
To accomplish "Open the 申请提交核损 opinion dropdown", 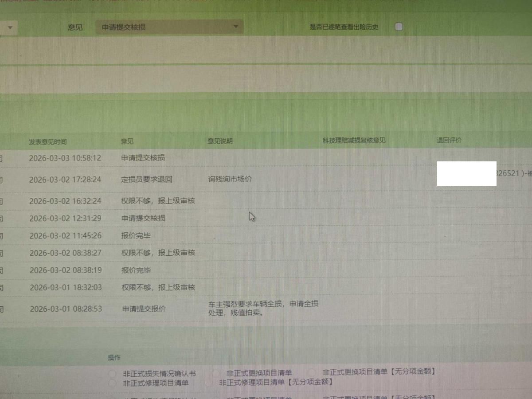I will tap(169, 27).
